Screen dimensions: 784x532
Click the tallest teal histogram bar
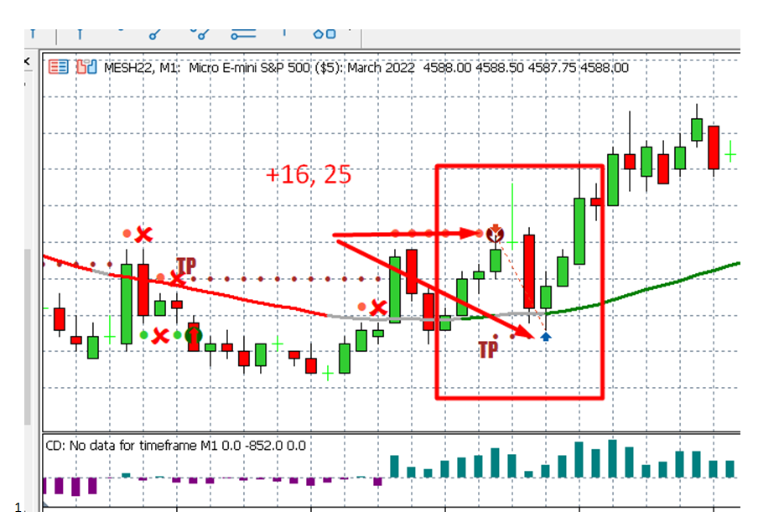(612, 458)
